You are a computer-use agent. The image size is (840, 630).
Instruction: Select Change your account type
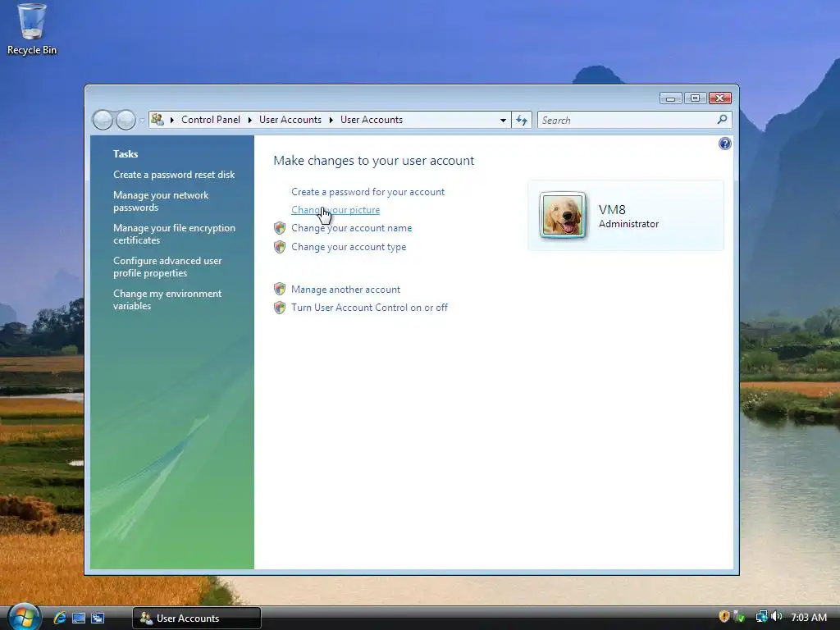pos(349,247)
